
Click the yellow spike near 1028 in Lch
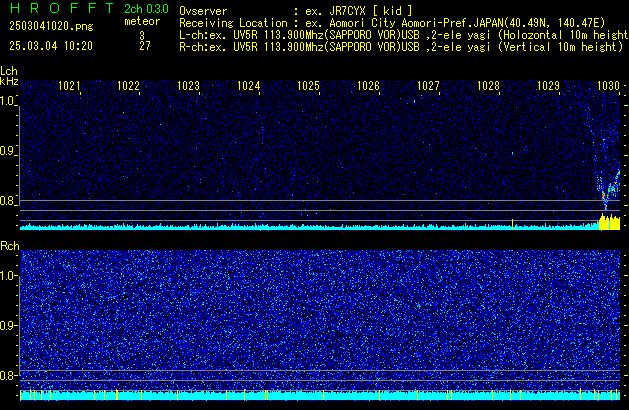512,224
